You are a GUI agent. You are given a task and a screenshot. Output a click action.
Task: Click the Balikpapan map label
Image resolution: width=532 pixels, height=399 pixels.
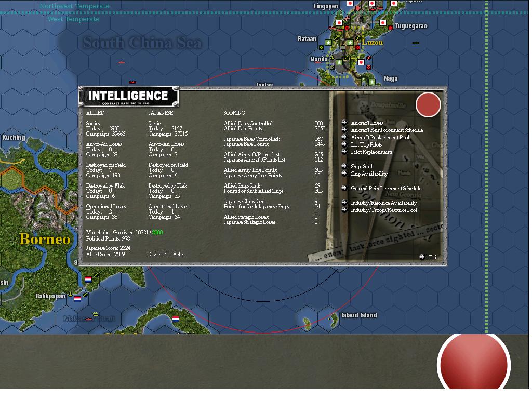coord(50,296)
